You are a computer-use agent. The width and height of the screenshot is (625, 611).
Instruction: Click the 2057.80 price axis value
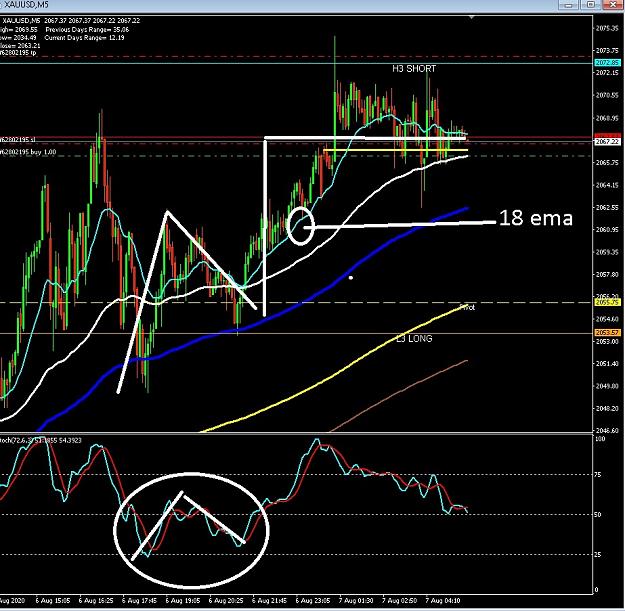click(607, 275)
